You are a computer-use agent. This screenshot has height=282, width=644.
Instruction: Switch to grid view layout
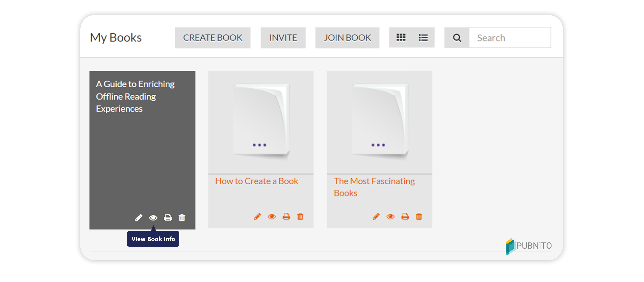click(x=401, y=37)
